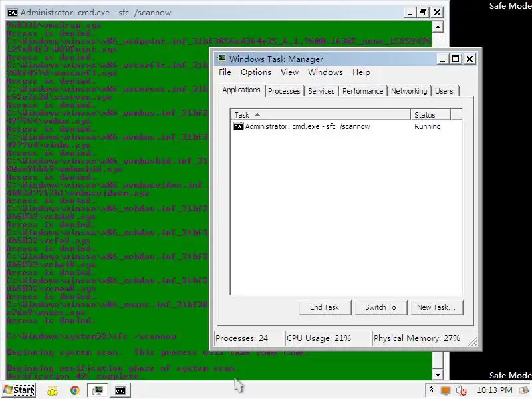Minimize the cmd.exe window
This screenshot has height=399, width=532.
pos(410,13)
